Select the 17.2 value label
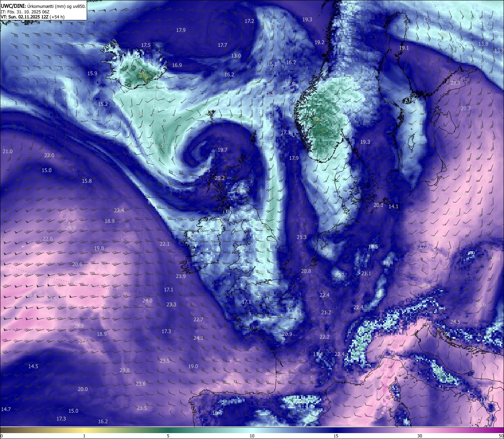Screen dimensions: 504x439 [x=249, y=21]
